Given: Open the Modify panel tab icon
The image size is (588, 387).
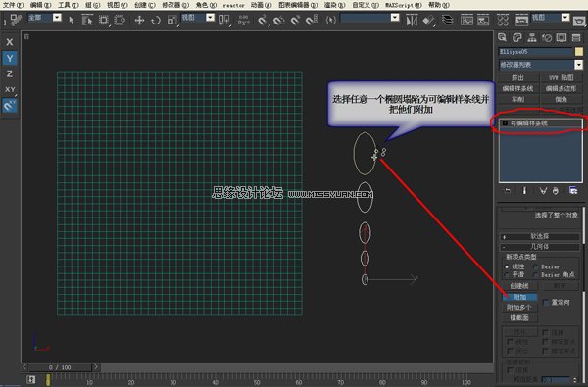Looking at the screenshot, I should pos(517,37).
